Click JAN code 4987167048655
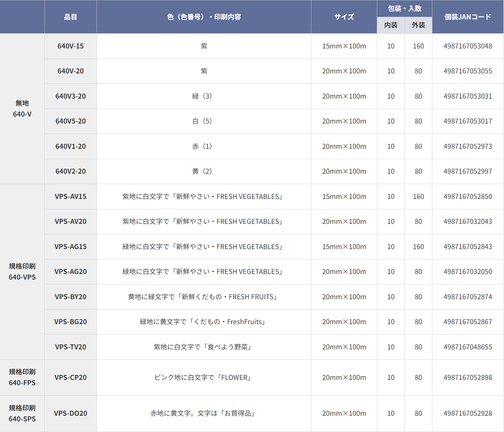The image size is (504, 432). click(x=468, y=347)
